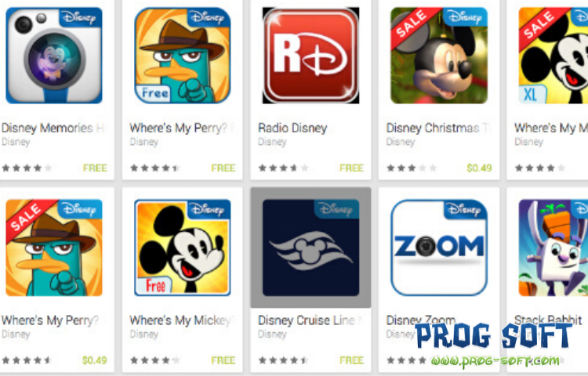Click the Disney Cruise Line navigator icon
The width and height of the screenshot is (588, 376).
[311, 248]
